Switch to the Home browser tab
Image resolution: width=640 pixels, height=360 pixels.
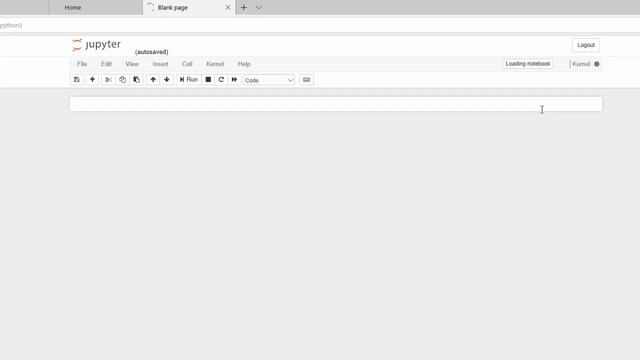pos(96,7)
